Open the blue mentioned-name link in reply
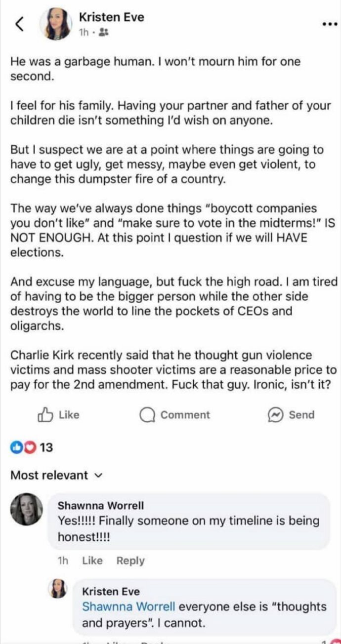 [128, 606]
